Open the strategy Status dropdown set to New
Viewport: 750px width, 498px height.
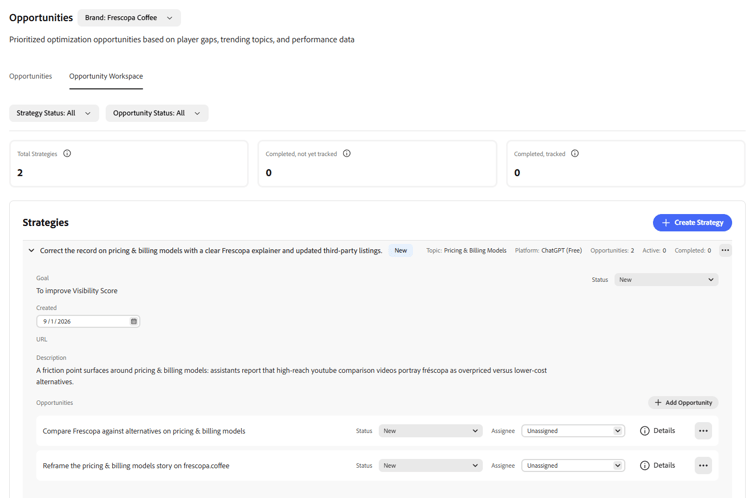click(x=666, y=280)
